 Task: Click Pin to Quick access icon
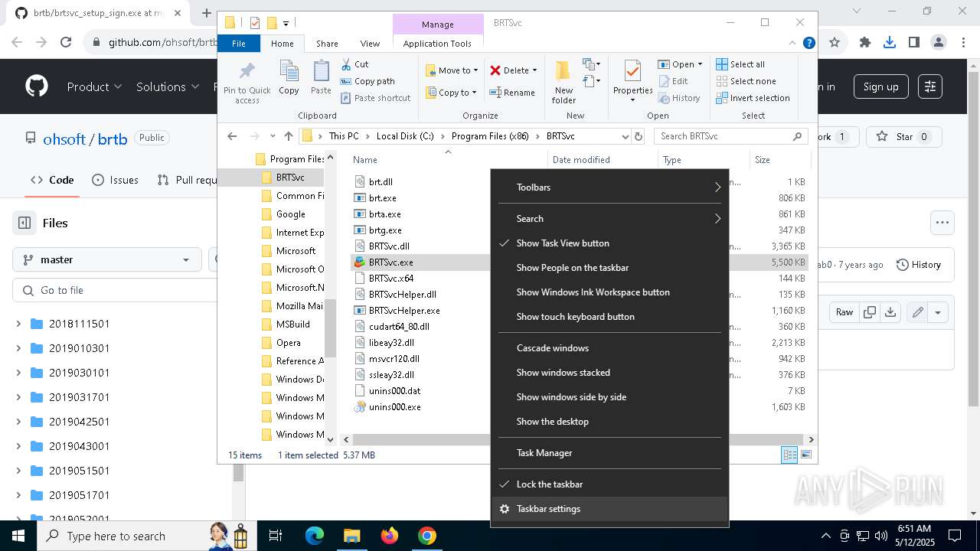click(x=247, y=82)
